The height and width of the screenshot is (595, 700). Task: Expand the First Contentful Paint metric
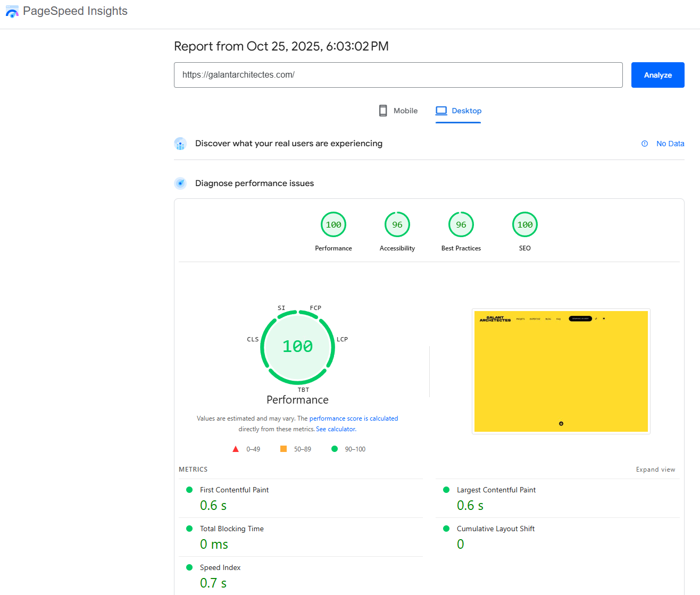click(234, 490)
